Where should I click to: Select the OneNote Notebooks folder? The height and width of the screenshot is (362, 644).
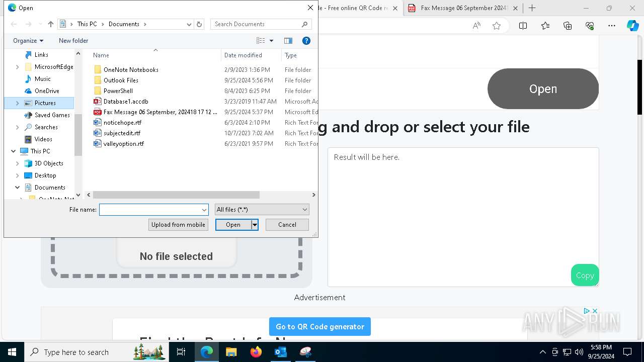pos(131,70)
